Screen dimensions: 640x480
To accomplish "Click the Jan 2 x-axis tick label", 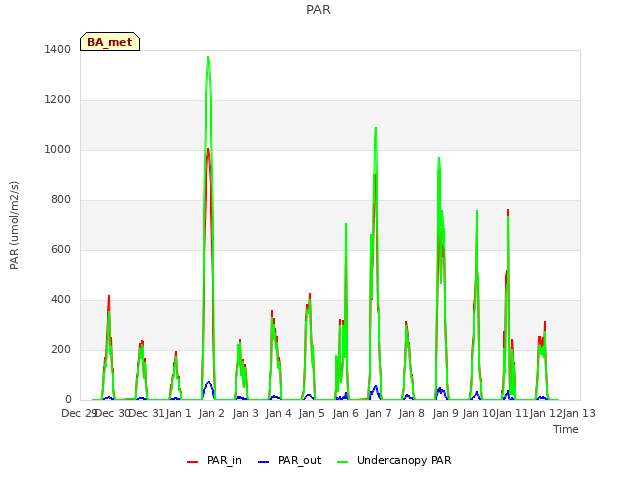I will pos(212,413).
